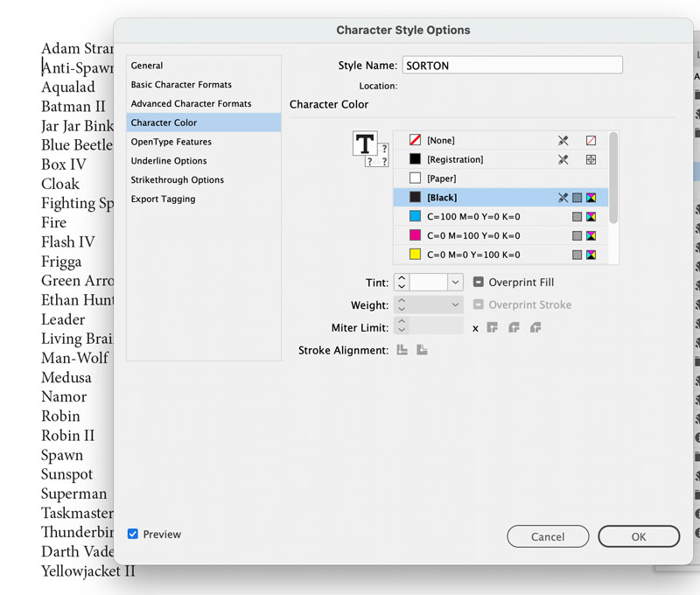Select the text Fill proxy icon

click(365, 143)
